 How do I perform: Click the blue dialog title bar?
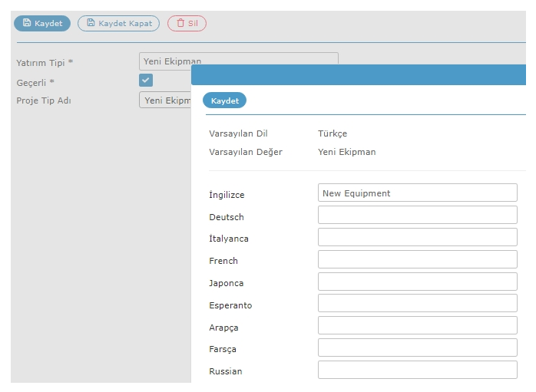click(x=359, y=74)
